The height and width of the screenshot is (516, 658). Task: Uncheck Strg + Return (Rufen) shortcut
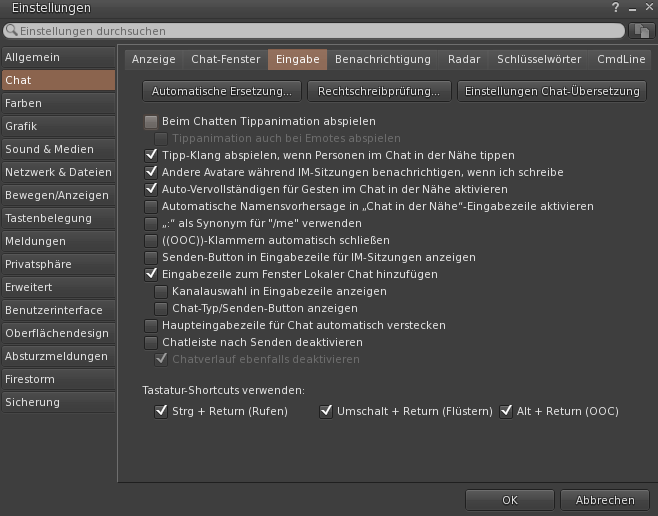click(x=161, y=411)
